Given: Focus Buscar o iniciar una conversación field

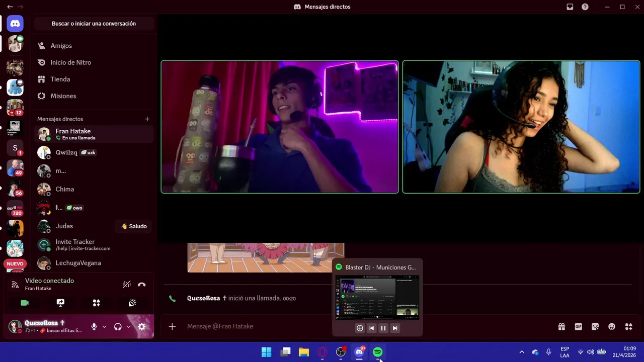Looking at the screenshot, I should [x=94, y=24].
